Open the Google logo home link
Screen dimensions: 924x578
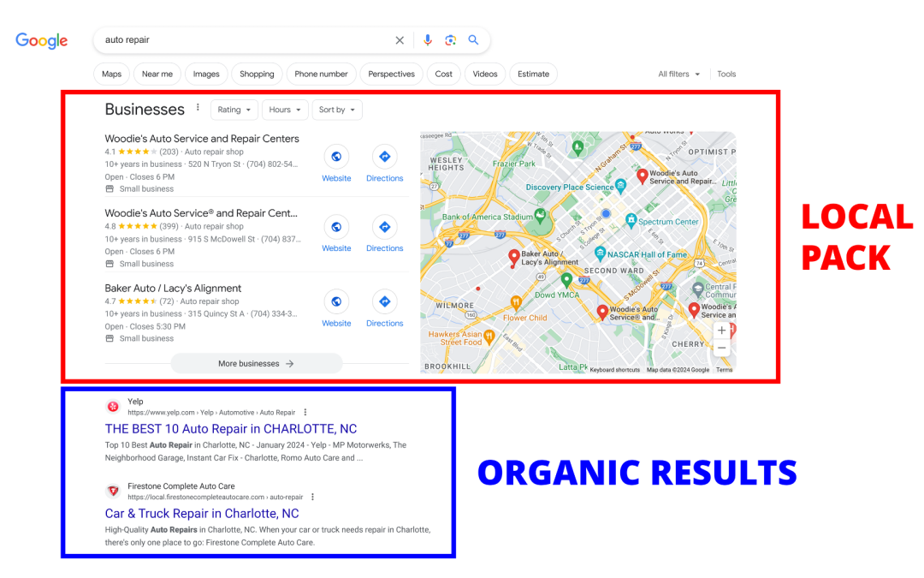click(41, 41)
